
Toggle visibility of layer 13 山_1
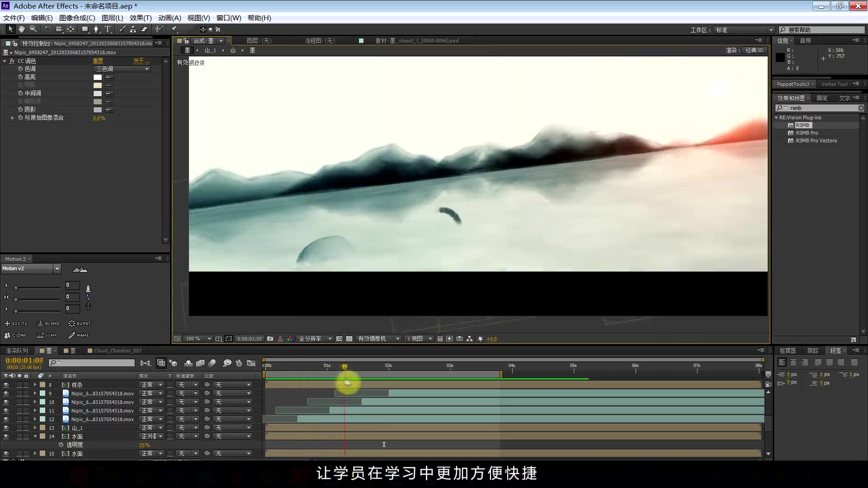coord(6,427)
